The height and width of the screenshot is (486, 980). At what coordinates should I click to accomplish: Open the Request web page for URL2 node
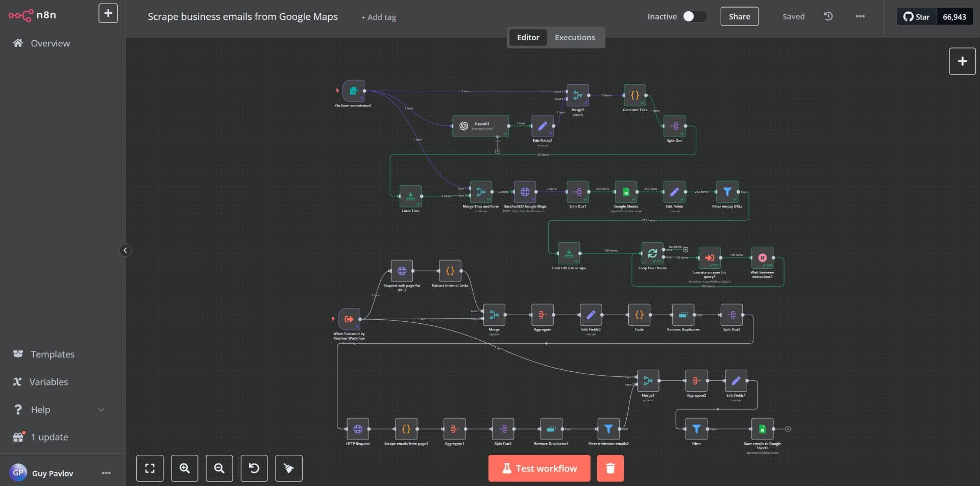pos(402,271)
